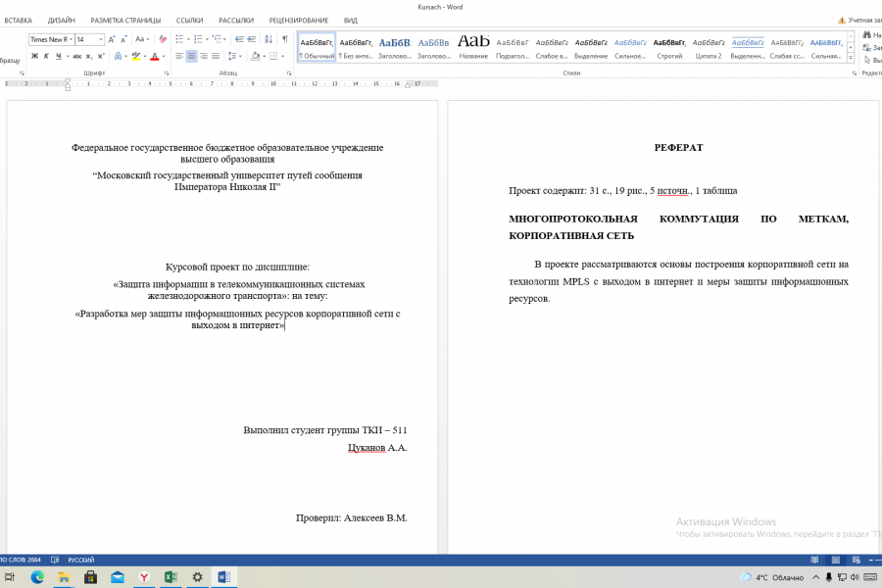Image resolution: width=882 pixels, height=588 pixels.
Task: Open spelling check icon in status bar
Action: [55, 560]
